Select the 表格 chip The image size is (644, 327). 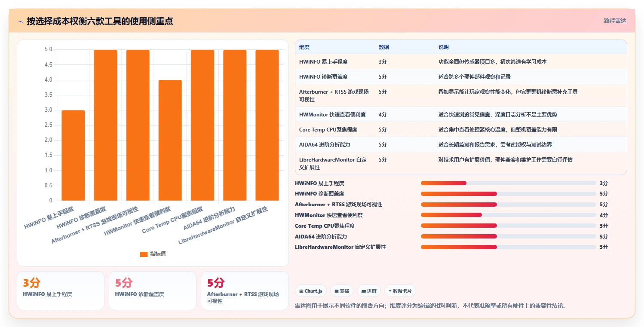pos(341,291)
